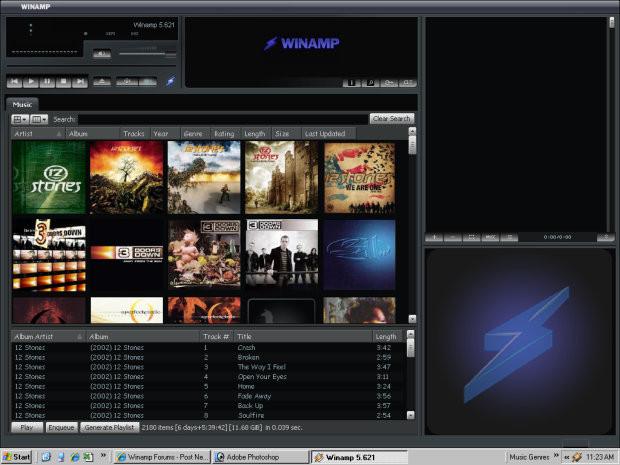
Task: Mute audio with the speaker button
Action: (x=102, y=53)
